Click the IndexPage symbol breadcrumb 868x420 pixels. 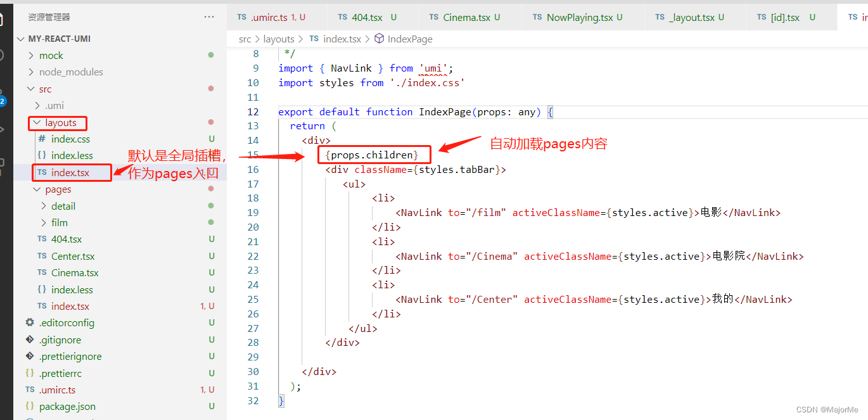pos(410,39)
